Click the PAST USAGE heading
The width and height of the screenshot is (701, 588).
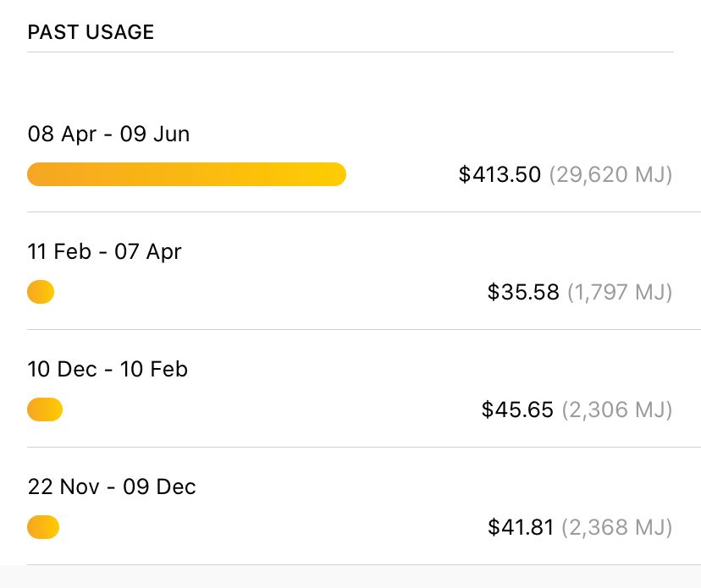[91, 33]
